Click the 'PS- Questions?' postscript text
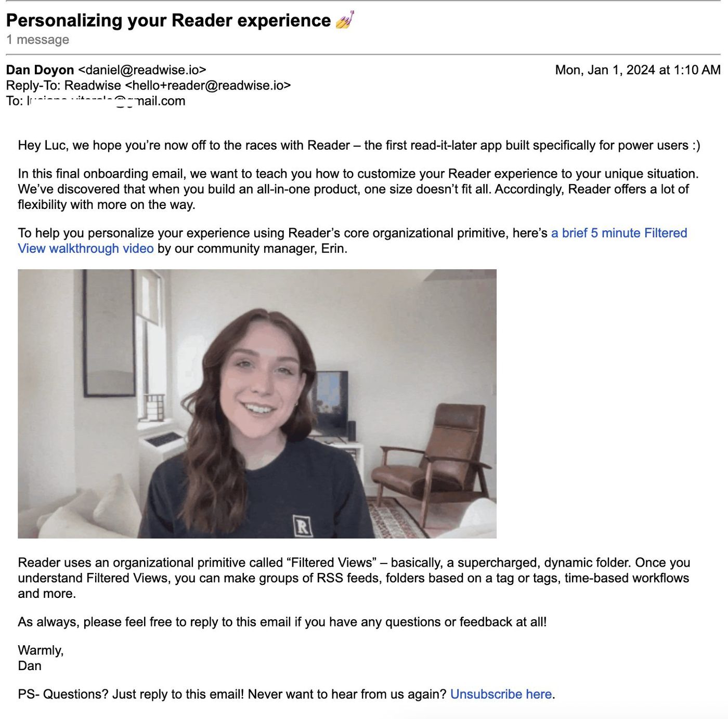 pyautogui.click(x=287, y=694)
